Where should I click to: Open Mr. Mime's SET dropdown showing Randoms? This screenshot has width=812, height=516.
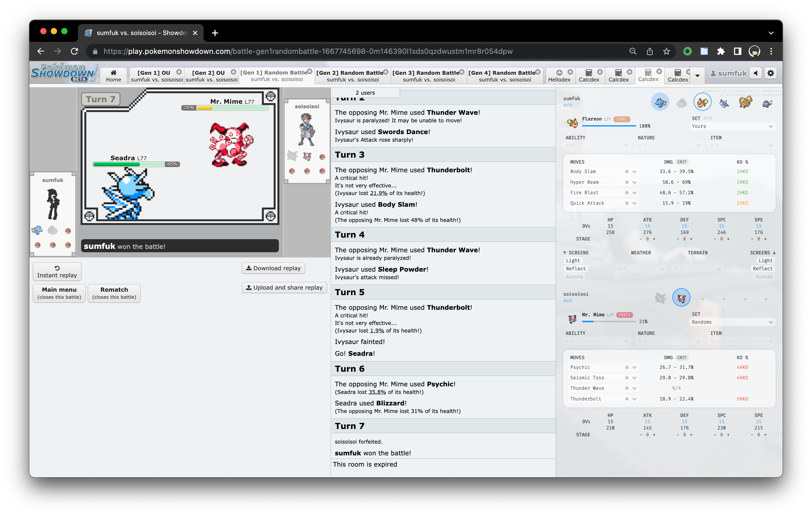[732, 322]
